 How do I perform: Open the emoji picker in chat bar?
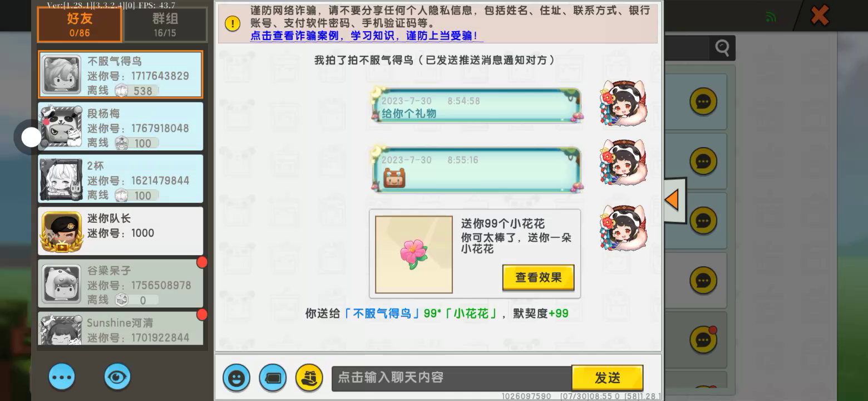pos(236,378)
